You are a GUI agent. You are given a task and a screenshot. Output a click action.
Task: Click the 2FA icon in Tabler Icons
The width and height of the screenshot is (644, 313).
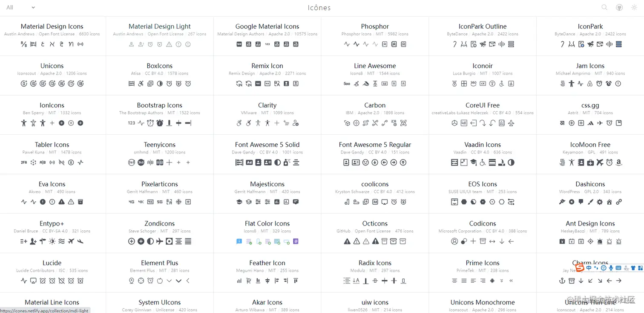[24, 162]
